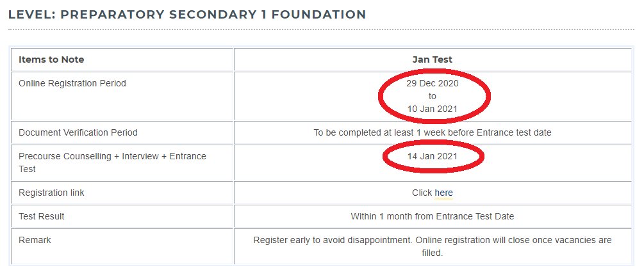The image size is (644, 277).
Task: Click the '29 Dec 2020' start date
Action: tap(432, 83)
